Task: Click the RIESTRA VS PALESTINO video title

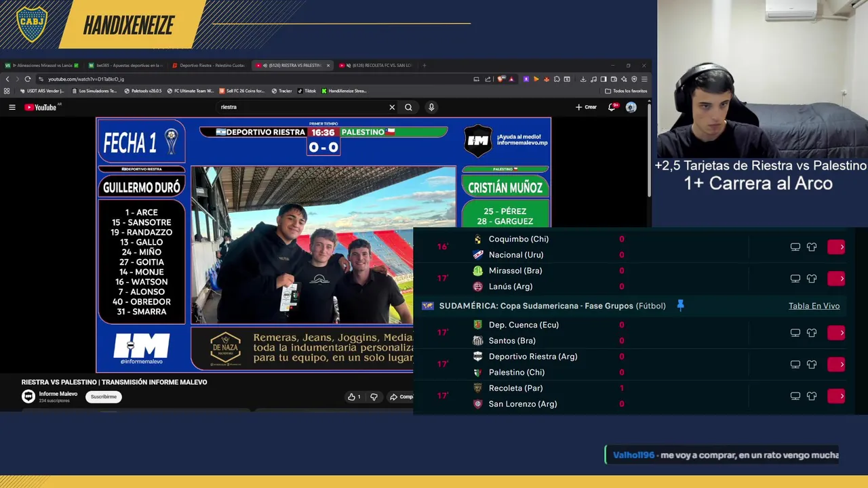Action: (114, 382)
